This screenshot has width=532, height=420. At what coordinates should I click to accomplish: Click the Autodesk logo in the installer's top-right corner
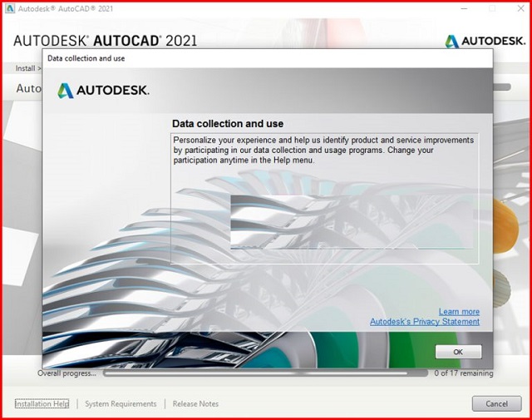tap(485, 41)
